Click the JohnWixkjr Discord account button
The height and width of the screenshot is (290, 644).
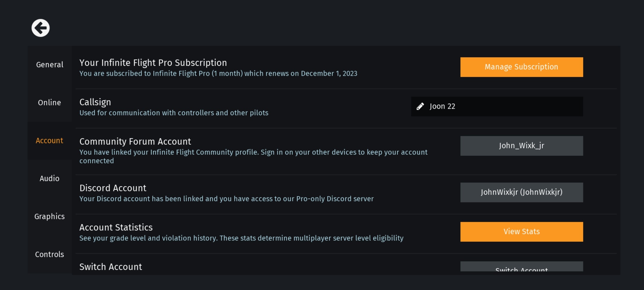521,192
